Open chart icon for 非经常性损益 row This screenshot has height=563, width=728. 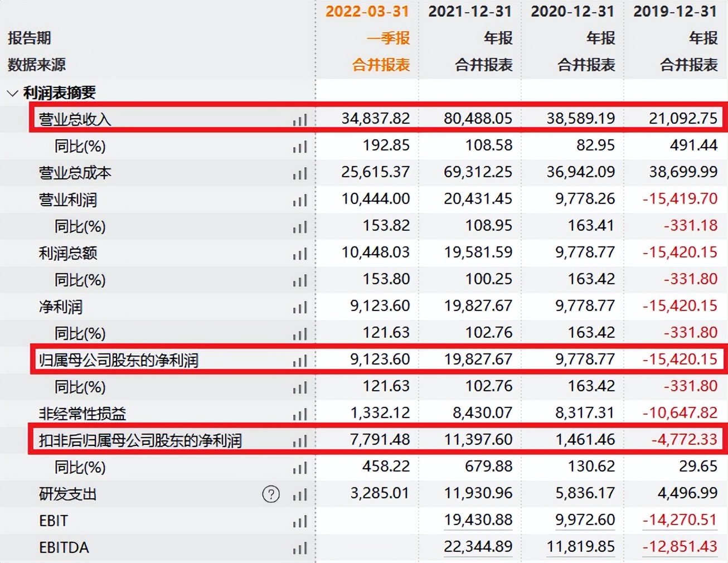tap(300, 414)
